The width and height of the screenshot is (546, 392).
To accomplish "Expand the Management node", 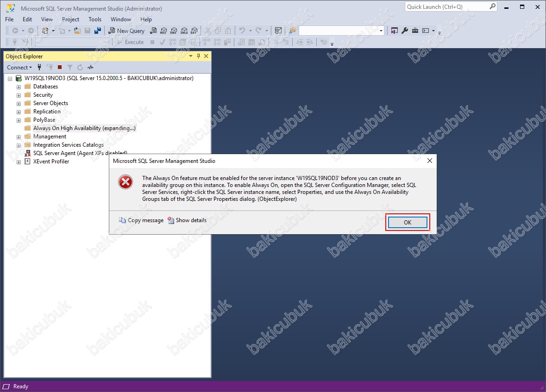I will click(x=19, y=137).
